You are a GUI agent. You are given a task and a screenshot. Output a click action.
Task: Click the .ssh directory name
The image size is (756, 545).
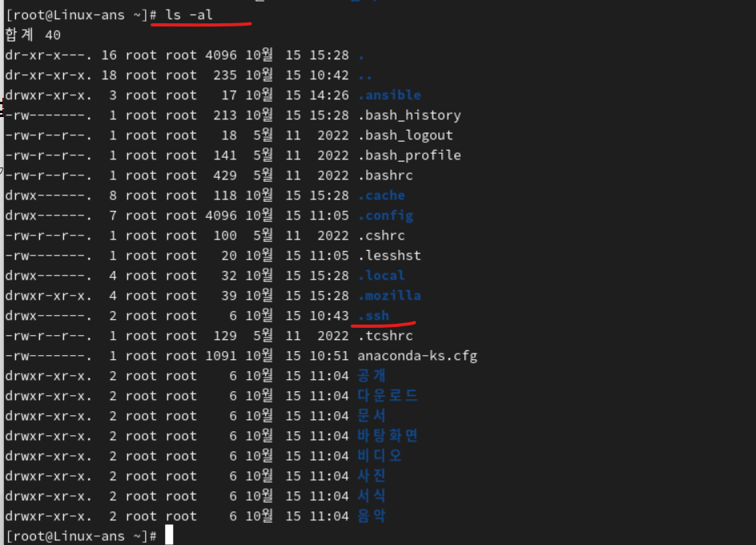coord(374,316)
